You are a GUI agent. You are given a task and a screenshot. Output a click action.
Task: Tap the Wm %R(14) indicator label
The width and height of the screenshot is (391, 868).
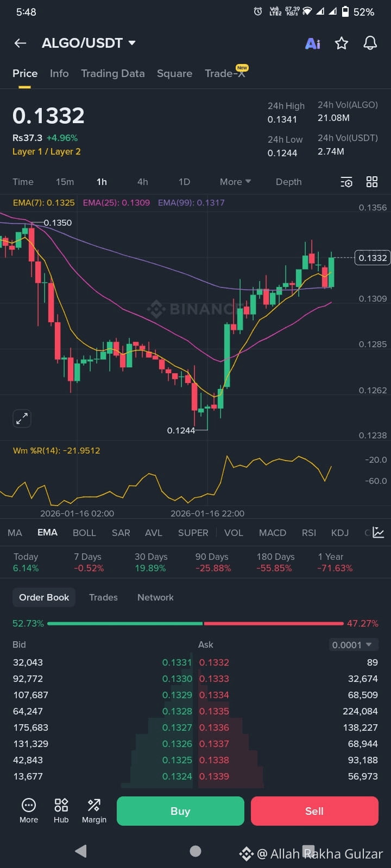click(56, 450)
